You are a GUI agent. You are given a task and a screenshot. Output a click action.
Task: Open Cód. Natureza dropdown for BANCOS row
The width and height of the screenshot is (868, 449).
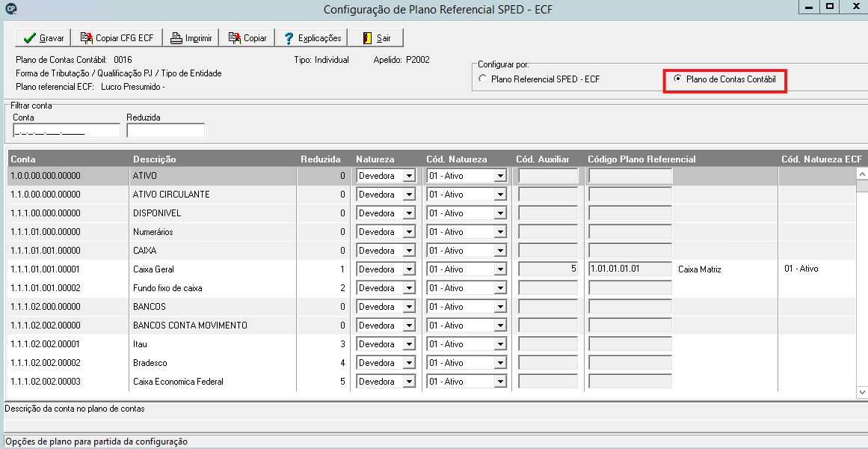(500, 307)
